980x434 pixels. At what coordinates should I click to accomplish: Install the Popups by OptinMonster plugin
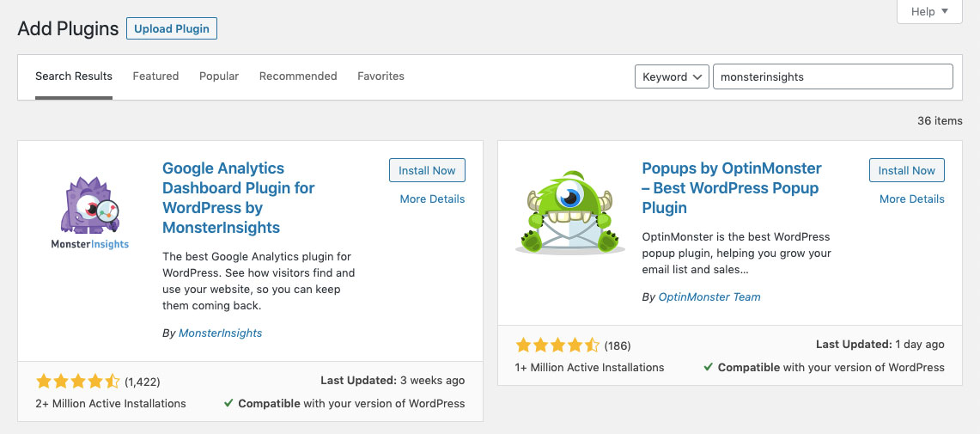pyautogui.click(x=906, y=170)
